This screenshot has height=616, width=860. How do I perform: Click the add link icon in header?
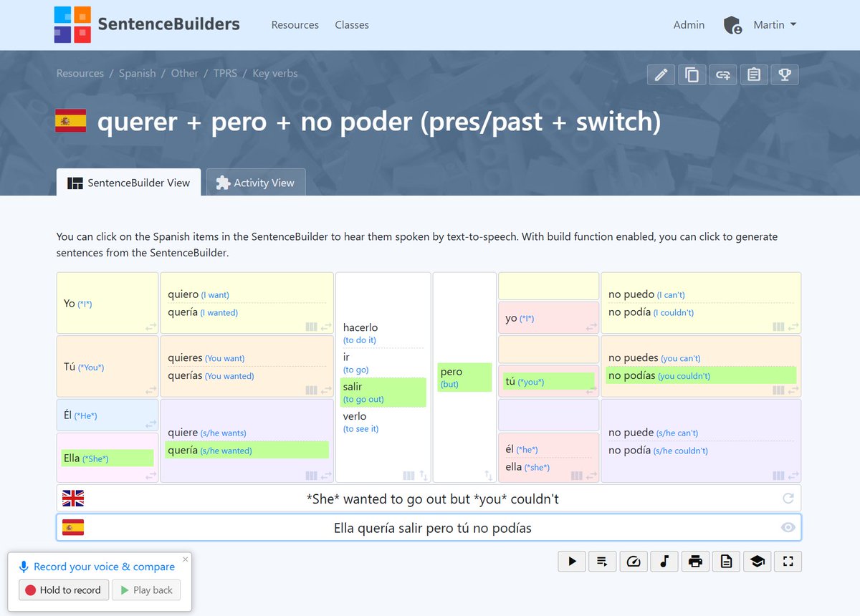pyautogui.click(x=722, y=74)
